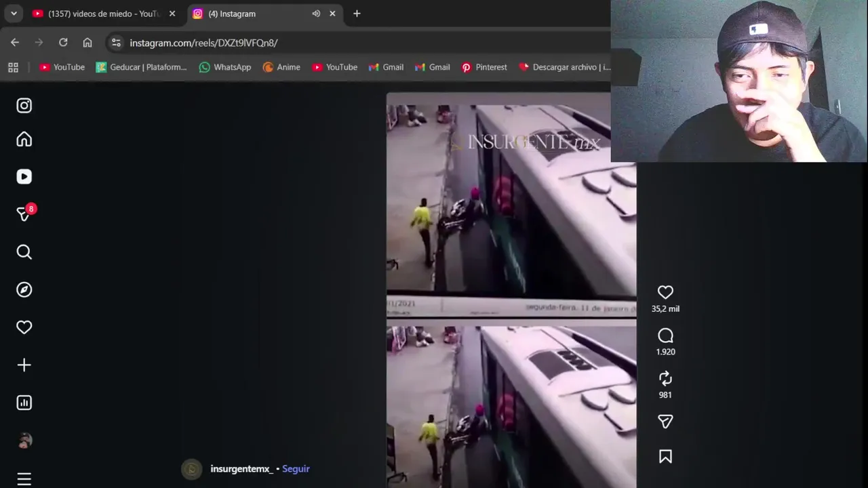Screen dimensions: 868x488
Task: Click the insurgentemx_ profile avatar
Action: (192, 469)
